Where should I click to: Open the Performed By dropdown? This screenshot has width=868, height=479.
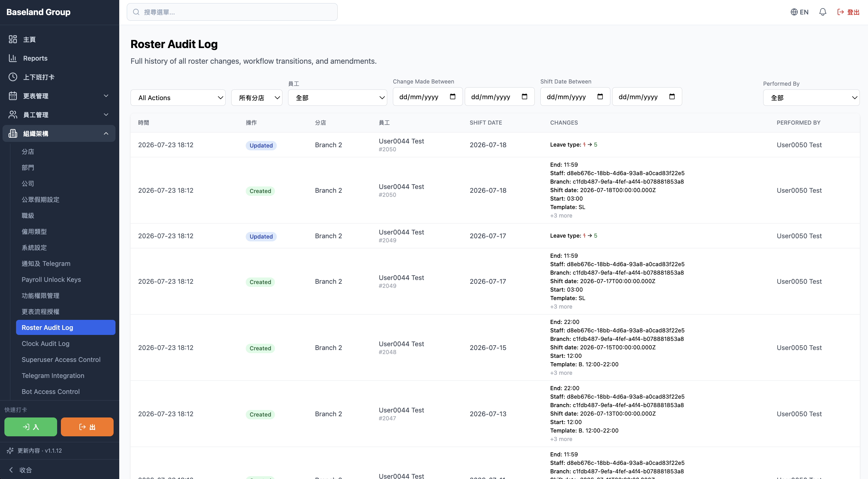coord(812,98)
